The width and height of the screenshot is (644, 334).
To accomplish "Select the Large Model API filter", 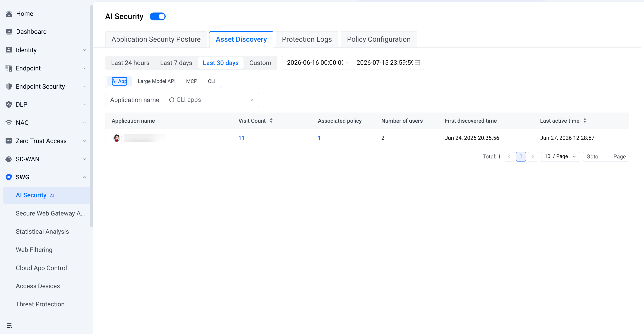I will click(x=157, y=81).
